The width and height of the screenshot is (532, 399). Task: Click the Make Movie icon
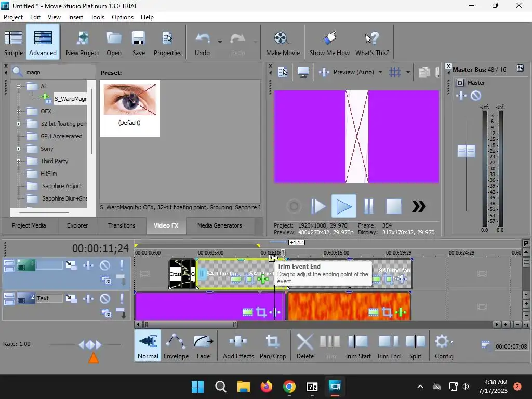tap(282, 38)
